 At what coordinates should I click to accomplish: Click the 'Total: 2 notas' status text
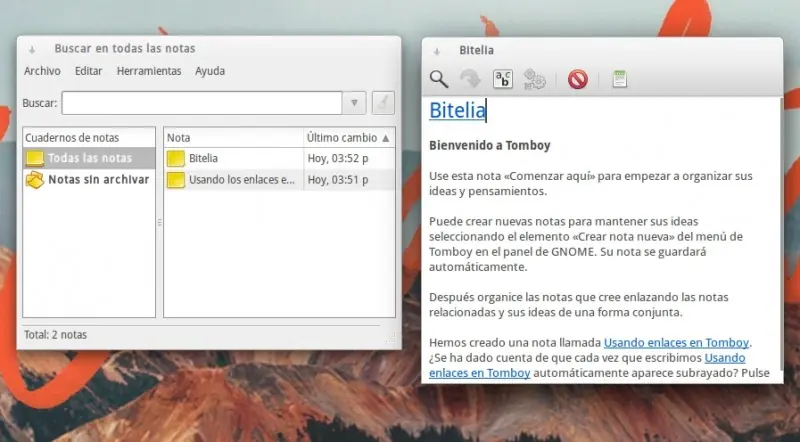56,335
